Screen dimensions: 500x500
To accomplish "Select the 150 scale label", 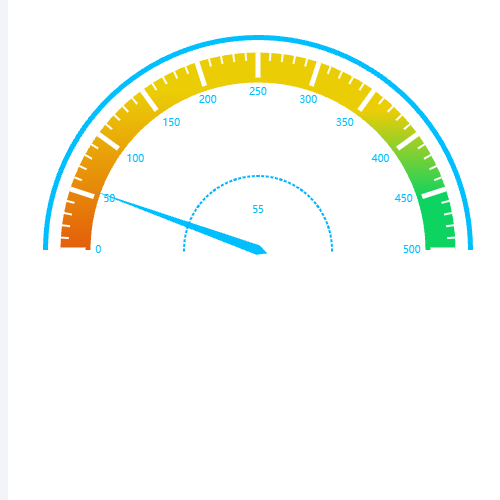I will [x=171, y=122].
